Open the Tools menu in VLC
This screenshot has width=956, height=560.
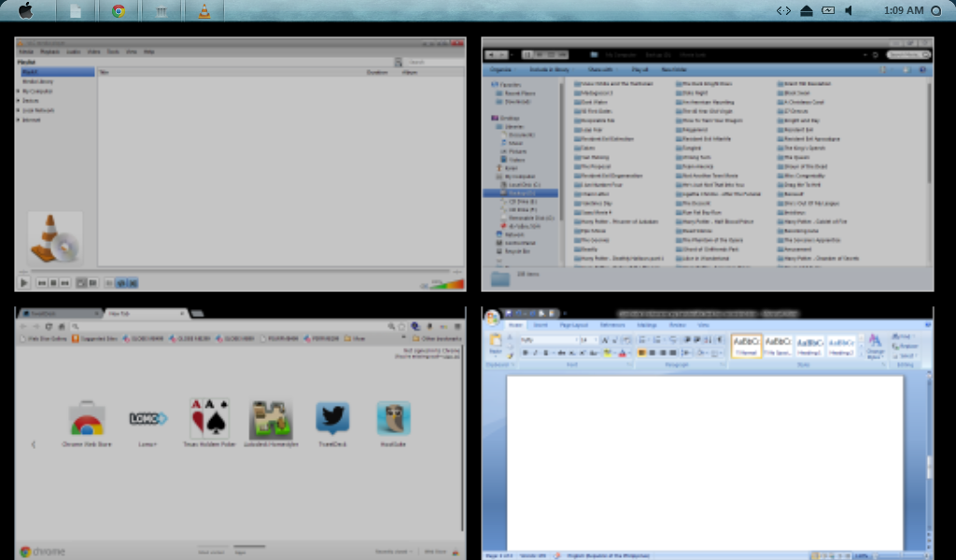pos(113,51)
